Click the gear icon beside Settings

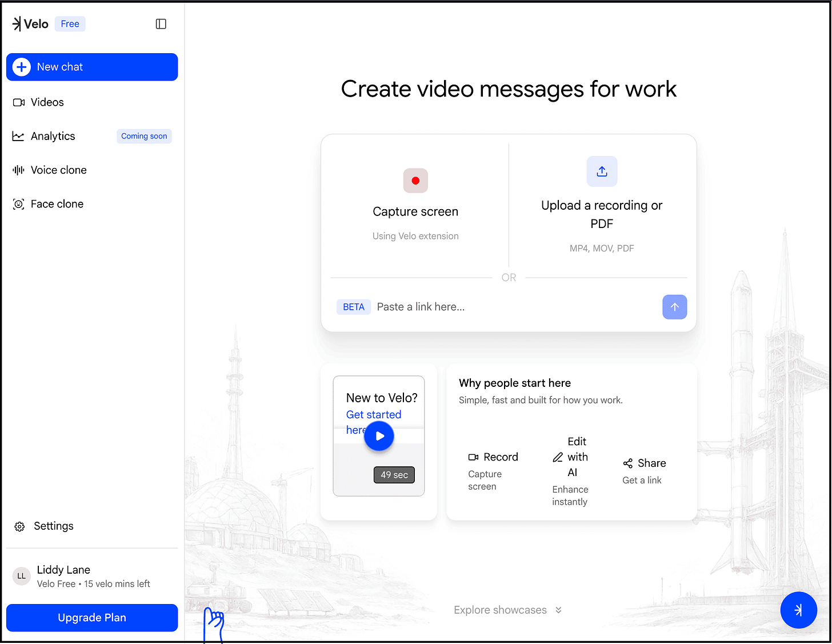19,527
